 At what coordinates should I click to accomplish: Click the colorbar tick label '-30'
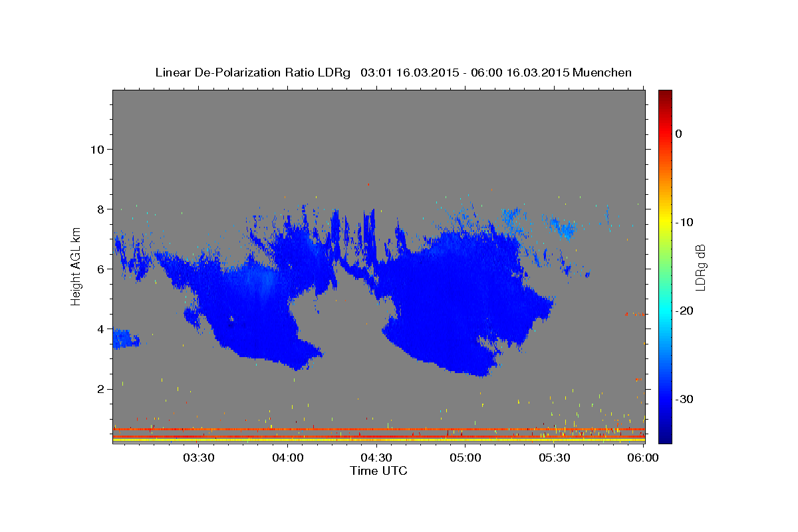684,399
